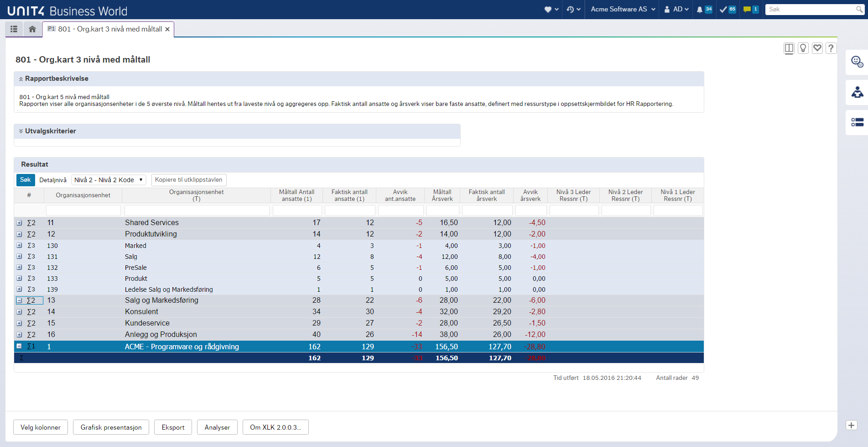
Task: Expand row 16 Anlegg og Produksjon
Action: point(19,335)
